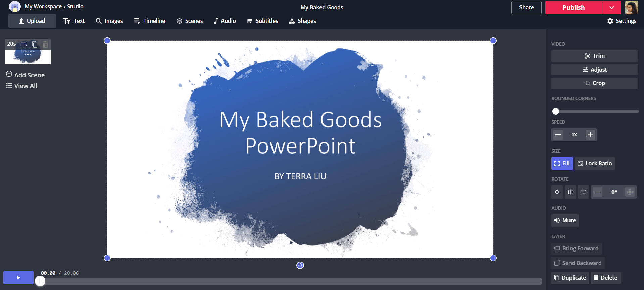Click the Share button
Image resolution: width=644 pixels, height=290 pixels.
526,7
